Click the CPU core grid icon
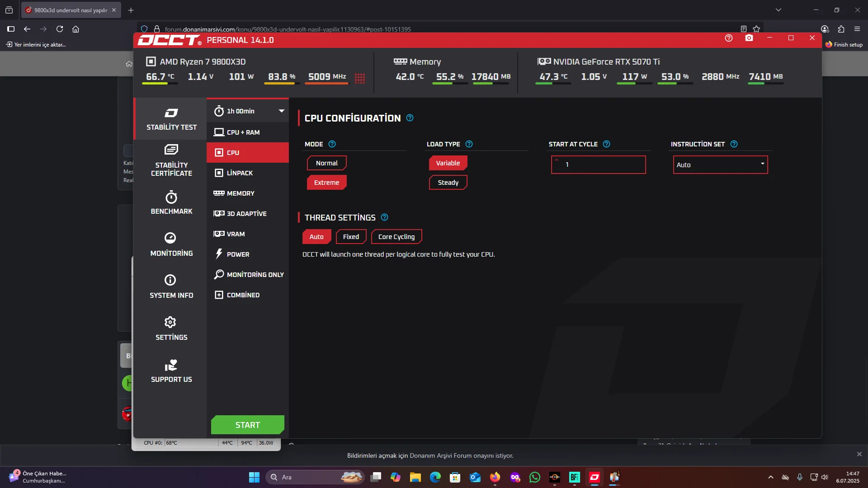Image resolution: width=868 pixels, height=488 pixels. 360,78
